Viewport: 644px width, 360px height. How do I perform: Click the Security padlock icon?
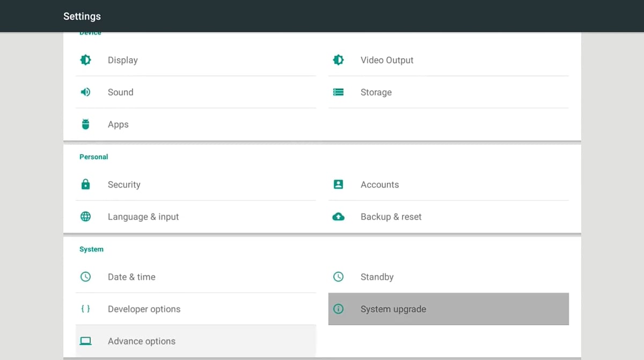coord(85,185)
